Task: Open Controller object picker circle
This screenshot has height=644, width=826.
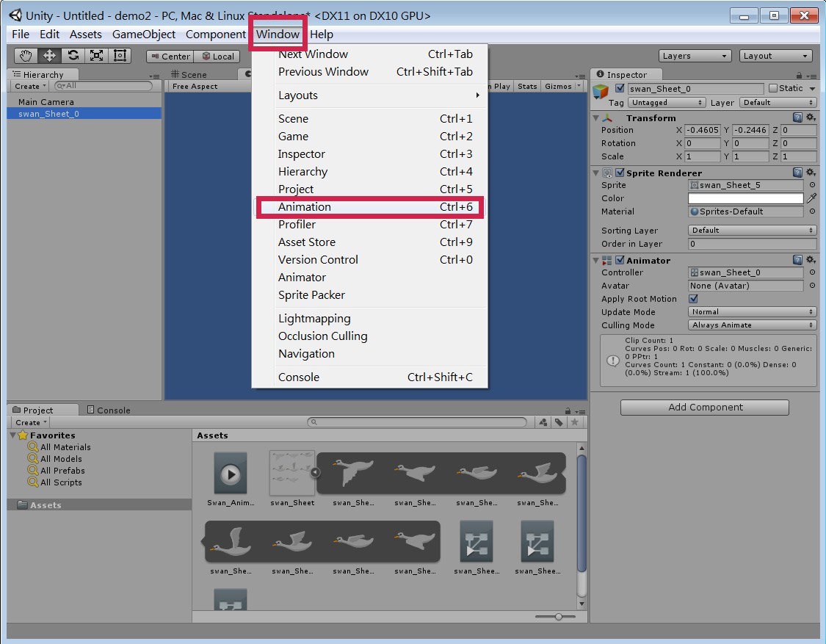Action: [x=812, y=272]
